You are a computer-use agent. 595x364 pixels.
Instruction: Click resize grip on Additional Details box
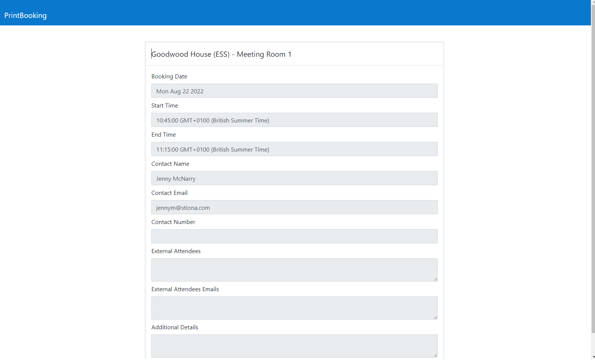point(435,355)
